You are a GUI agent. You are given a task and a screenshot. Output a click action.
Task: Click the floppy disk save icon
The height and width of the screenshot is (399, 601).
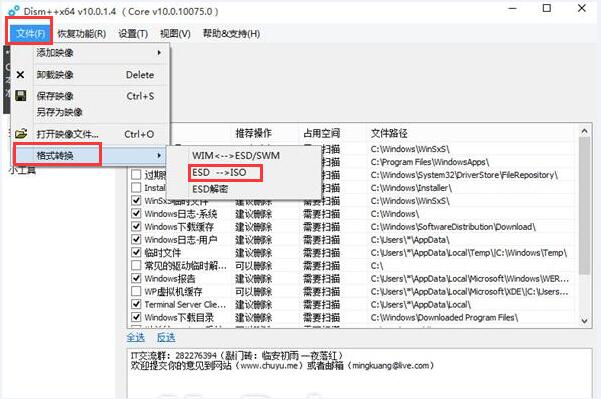click(21, 95)
